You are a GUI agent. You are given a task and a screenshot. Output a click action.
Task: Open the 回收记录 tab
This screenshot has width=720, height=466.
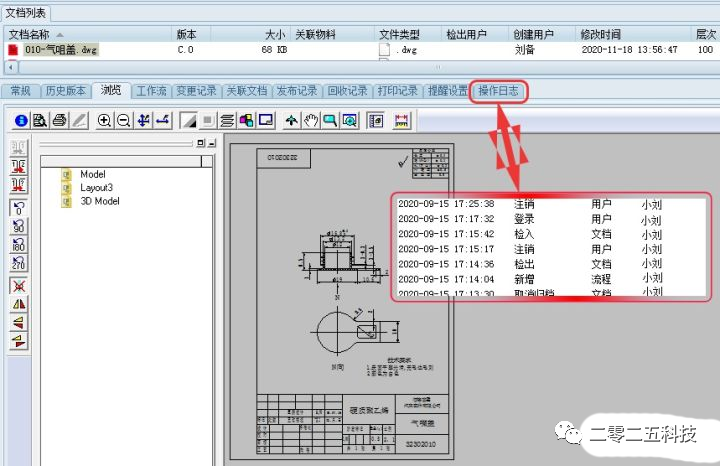pos(347,91)
